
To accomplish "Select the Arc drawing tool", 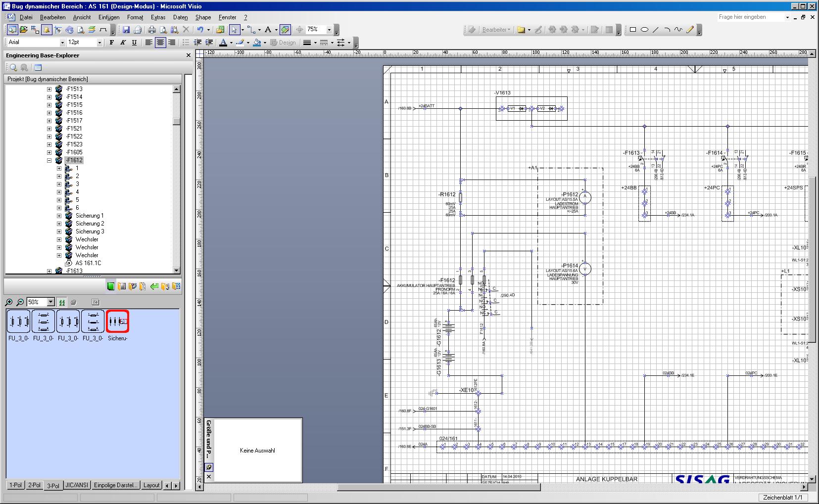I will coord(667,30).
